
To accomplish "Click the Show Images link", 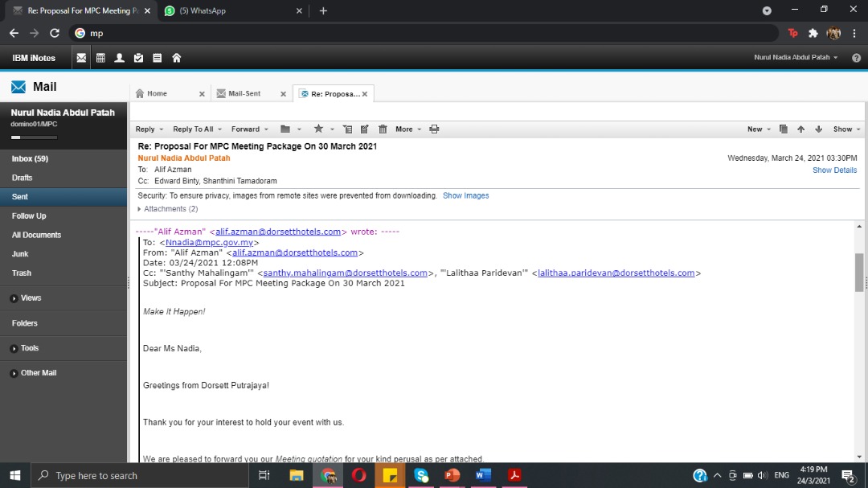I will pyautogui.click(x=465, y=195).
